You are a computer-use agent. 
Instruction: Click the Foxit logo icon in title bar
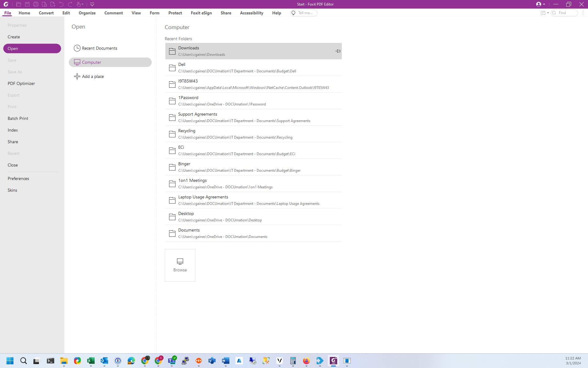coord(6,4)
